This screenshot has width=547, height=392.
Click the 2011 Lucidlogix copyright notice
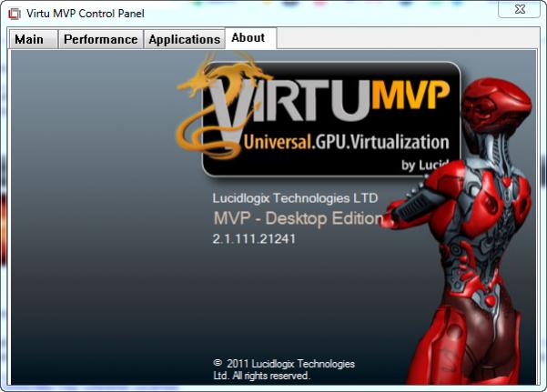pyautogui.click(x=284, y=369)
